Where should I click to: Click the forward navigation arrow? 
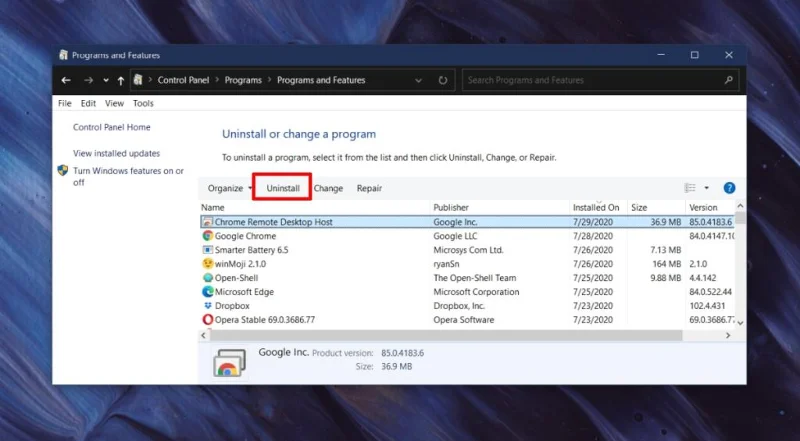88,80
